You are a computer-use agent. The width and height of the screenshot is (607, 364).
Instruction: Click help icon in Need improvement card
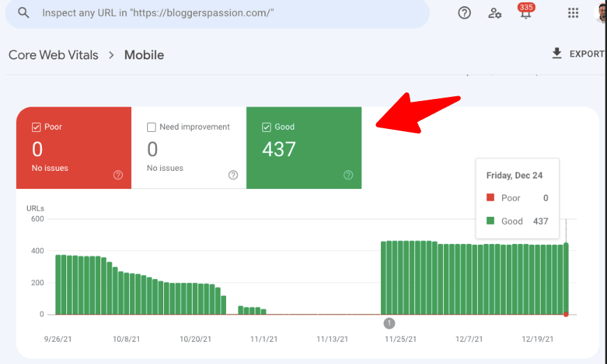tap(233, 175)
